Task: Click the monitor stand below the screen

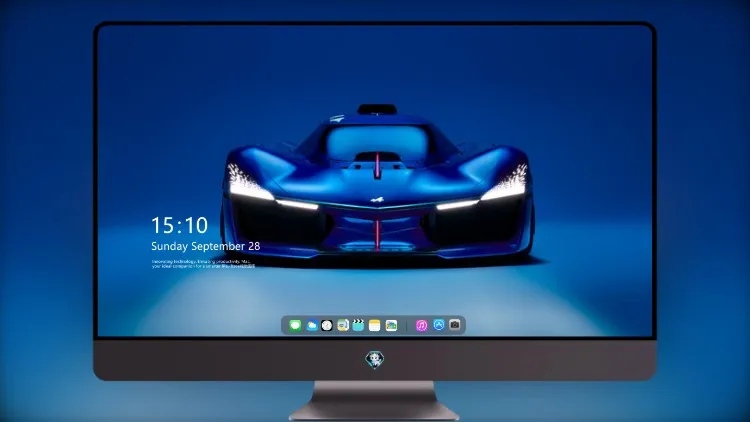Action: 375,401
